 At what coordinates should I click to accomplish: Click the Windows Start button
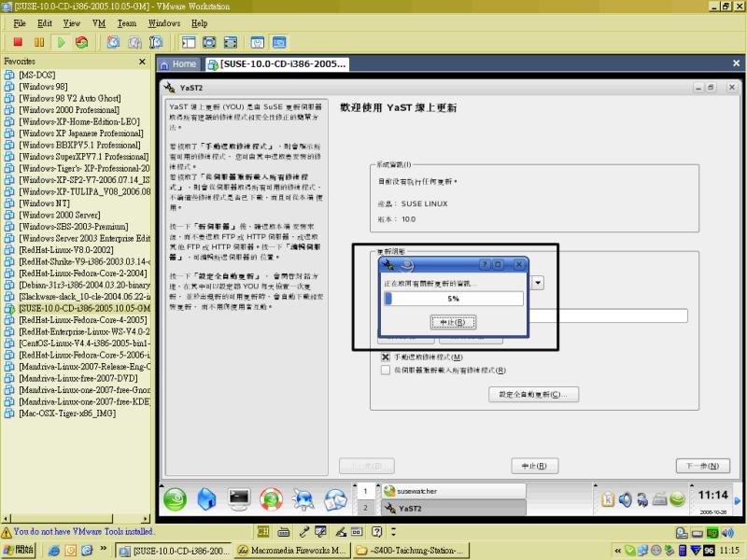click(x=19, y=550)
